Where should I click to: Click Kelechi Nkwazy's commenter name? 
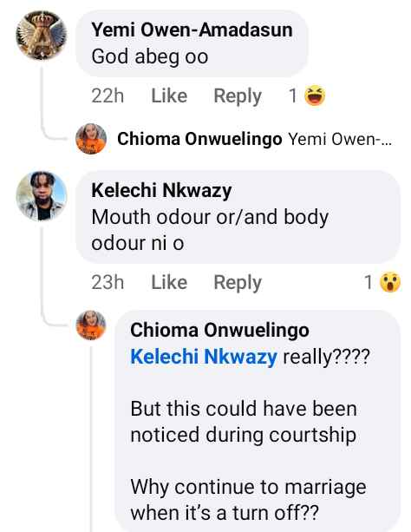pyautogui.click(x=161, y=190)
